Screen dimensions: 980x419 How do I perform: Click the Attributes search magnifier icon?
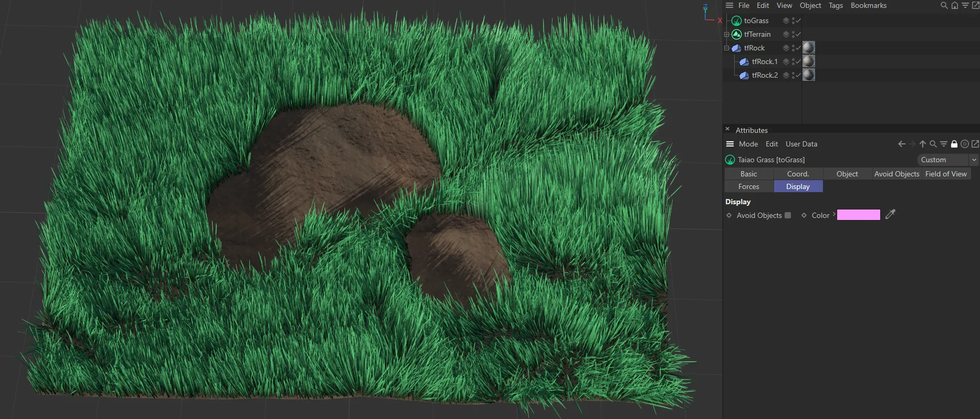click(x=933, y=144)
